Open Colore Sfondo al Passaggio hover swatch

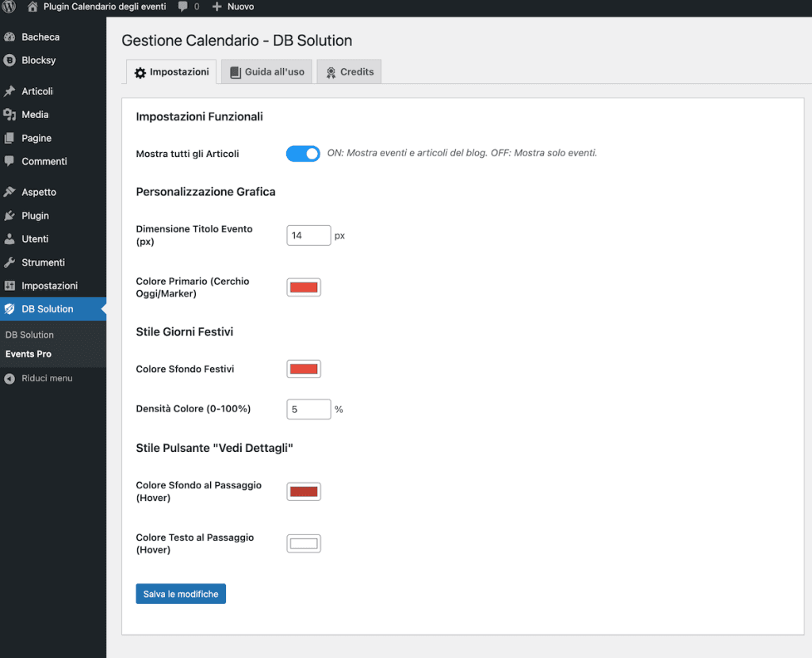(304, 492)
